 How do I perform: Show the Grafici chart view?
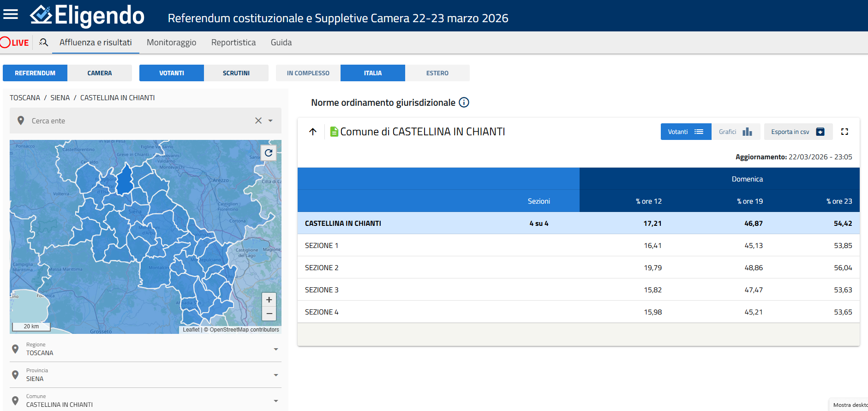[x=735, y=132]
